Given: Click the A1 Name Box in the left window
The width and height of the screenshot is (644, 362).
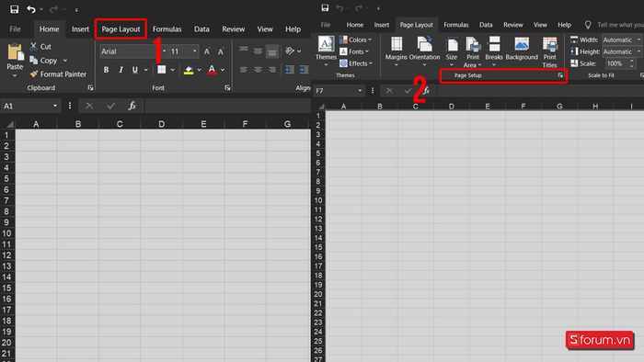Looking at the screenshot, I should point(30,106).
